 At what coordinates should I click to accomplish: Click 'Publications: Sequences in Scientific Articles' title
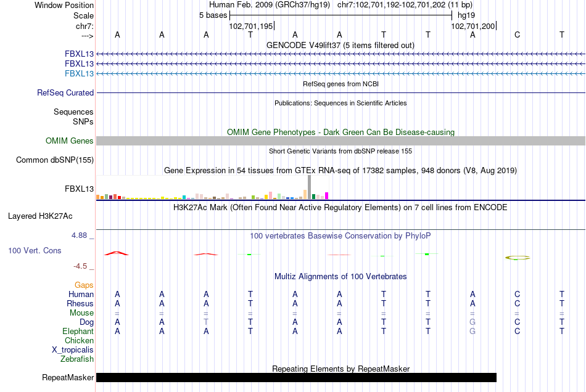pyautogui.click(x=340, y=103)
